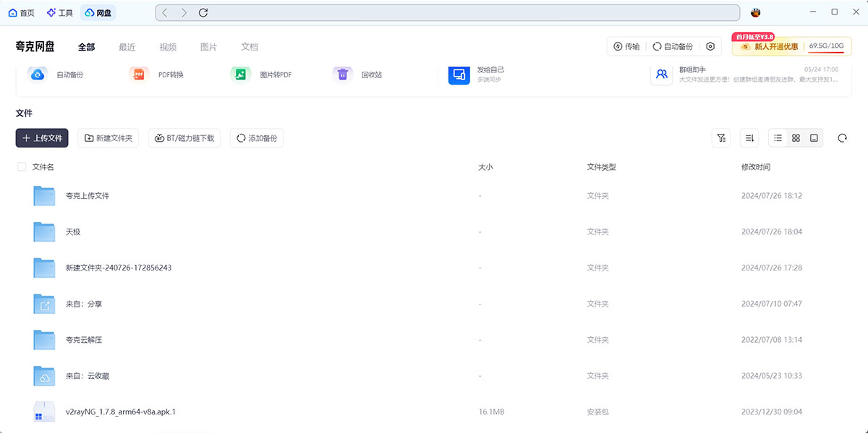
Task: Sort by the 文件名 column header
Action: pos(43,167)
